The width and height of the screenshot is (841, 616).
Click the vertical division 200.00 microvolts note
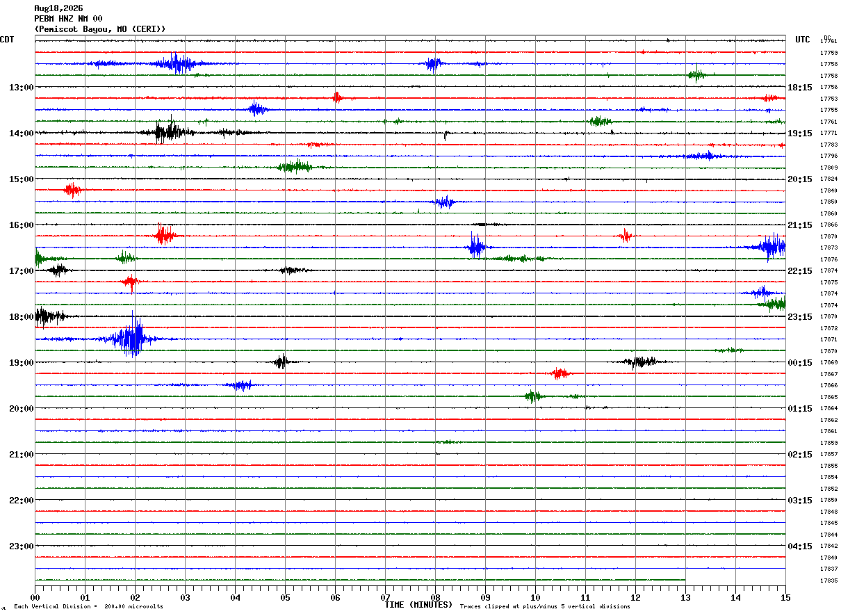click(x=88, y=606)
